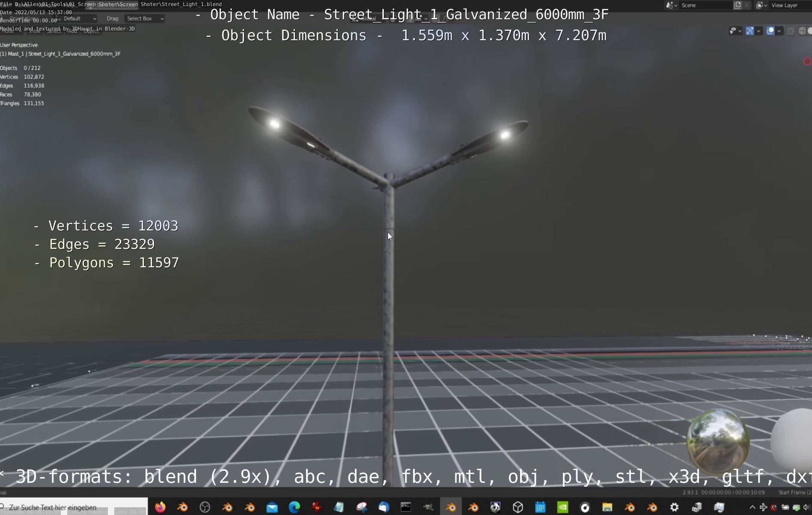
Task: Click the Faces 78,380 statistic
Action: 21,95
